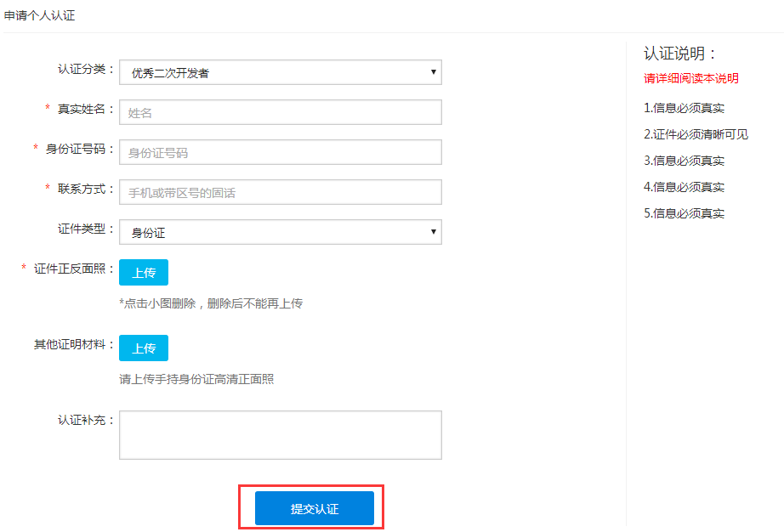Focus the 认证补充 text area
This screenshot has width=784, height=532.
pyautogui.click(x=281, y=435)
